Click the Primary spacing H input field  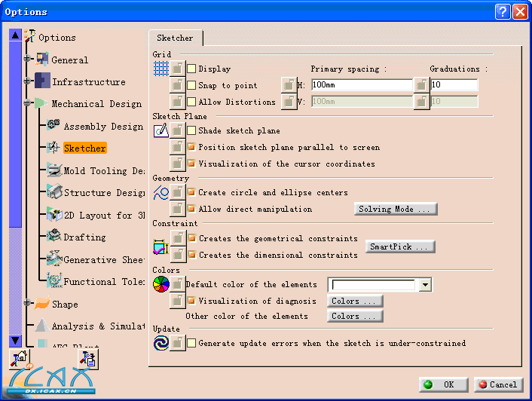361,85
